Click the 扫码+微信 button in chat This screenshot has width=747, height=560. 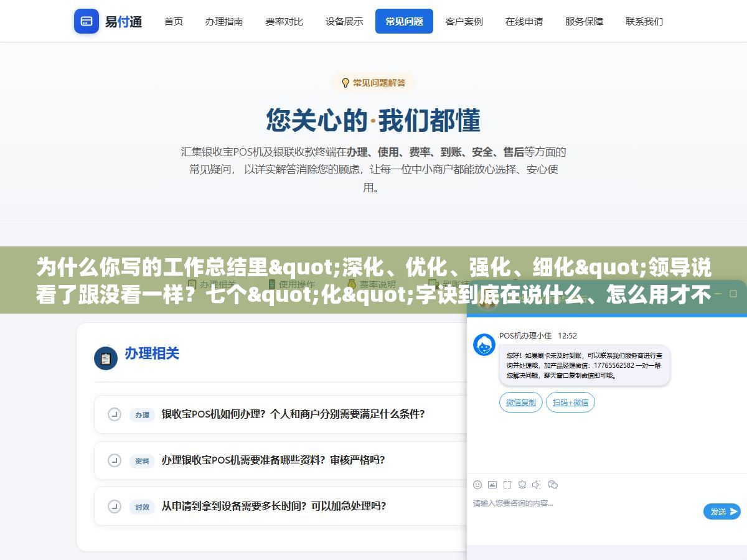click(x=571, y=403)
